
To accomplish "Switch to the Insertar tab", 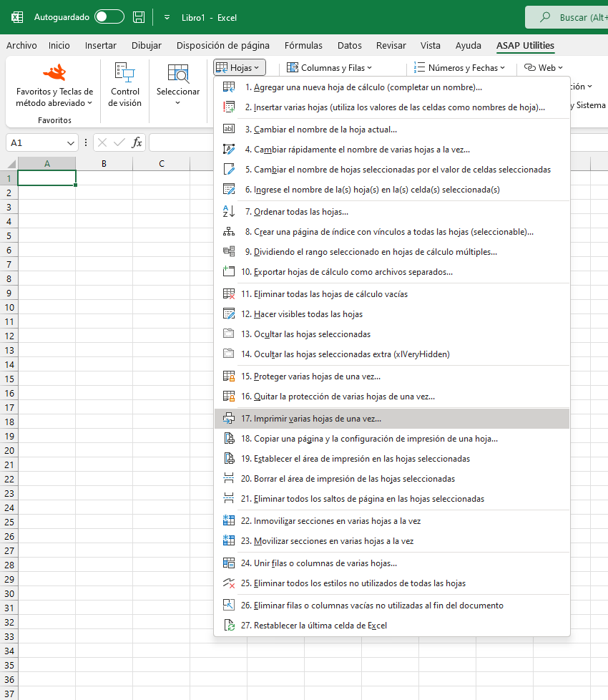I will (x=100, y=46).
